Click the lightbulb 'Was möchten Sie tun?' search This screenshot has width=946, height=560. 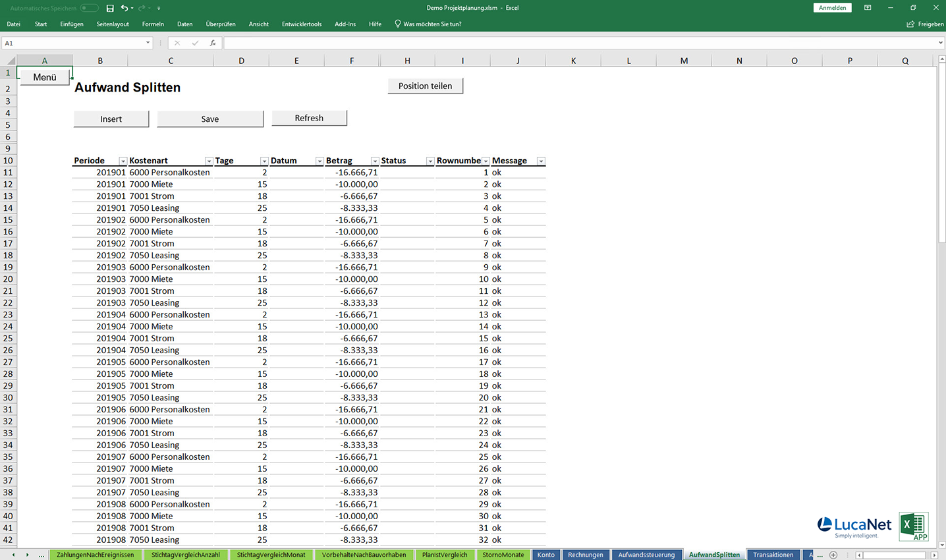pos(427,24)
